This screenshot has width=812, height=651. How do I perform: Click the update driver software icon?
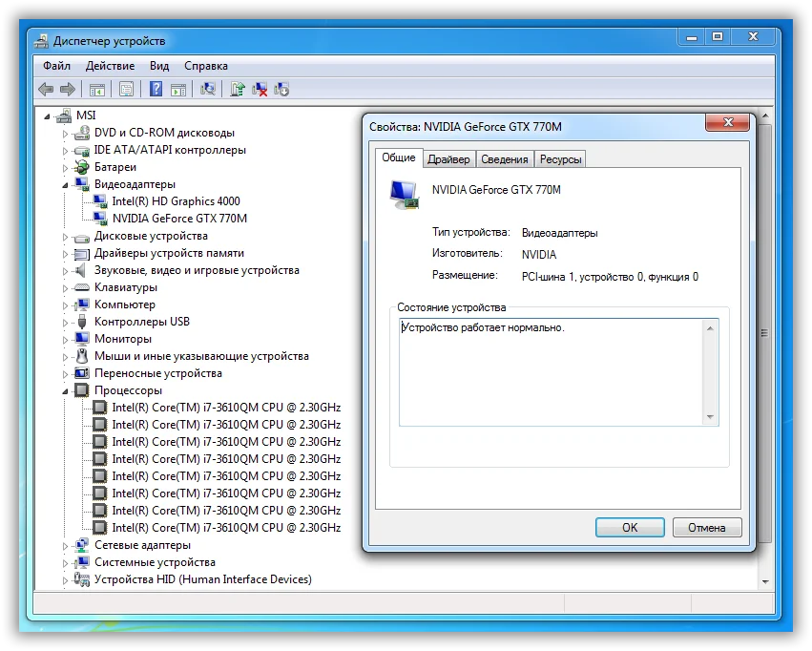pyautogui.click(x=238, y=89)
